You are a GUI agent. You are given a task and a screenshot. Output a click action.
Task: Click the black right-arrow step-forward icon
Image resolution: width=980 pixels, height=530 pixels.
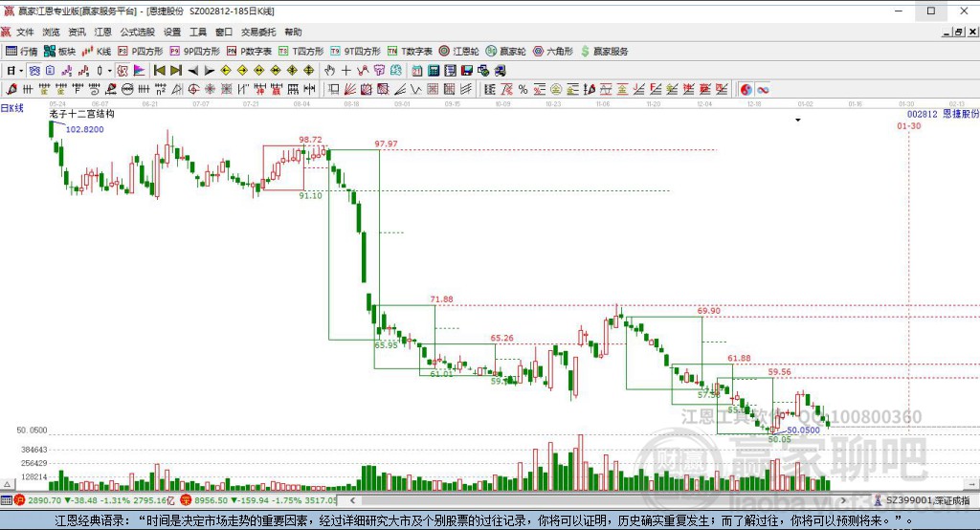[x=210, y=71]
